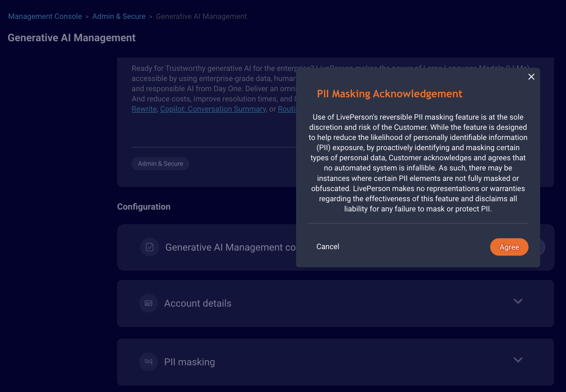Dismiss the acknowledgement dialog with the X icon
566x392 pixels.
[531, 77]
